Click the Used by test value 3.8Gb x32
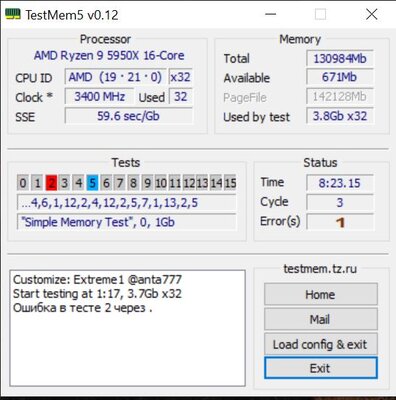 tap(340, 116)
